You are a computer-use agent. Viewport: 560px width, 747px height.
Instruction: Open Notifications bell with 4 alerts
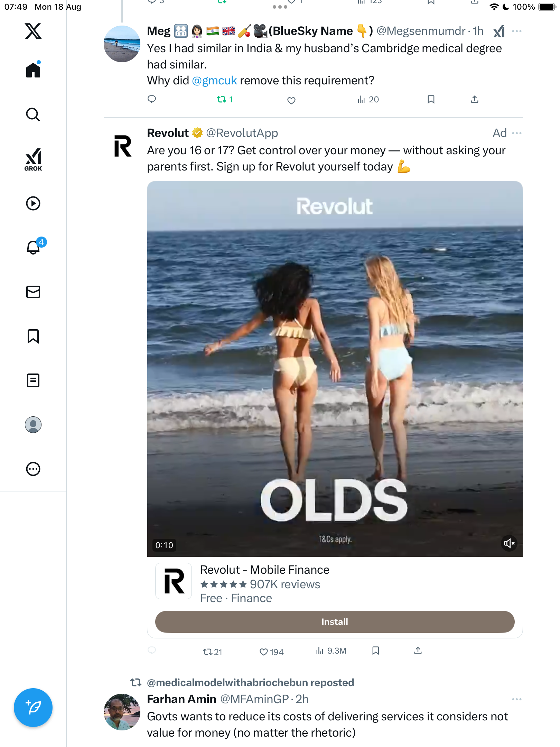coord(34,247)
